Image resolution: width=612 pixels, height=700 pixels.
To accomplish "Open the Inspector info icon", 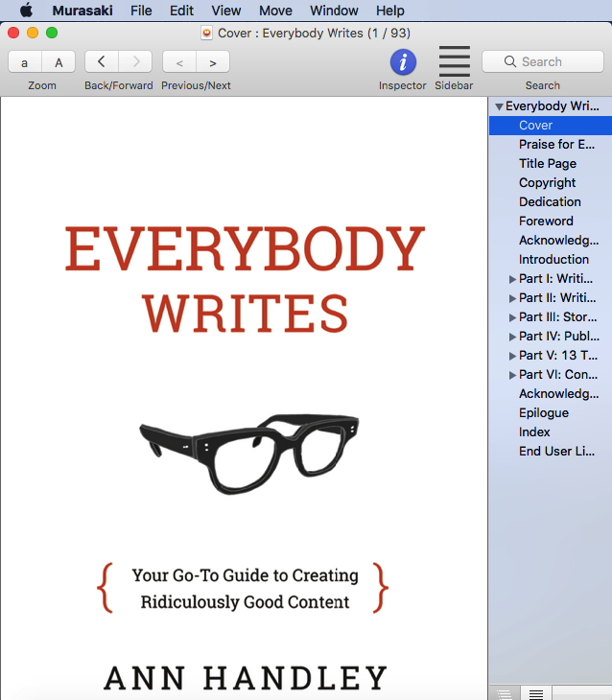I will pos(403,61).
